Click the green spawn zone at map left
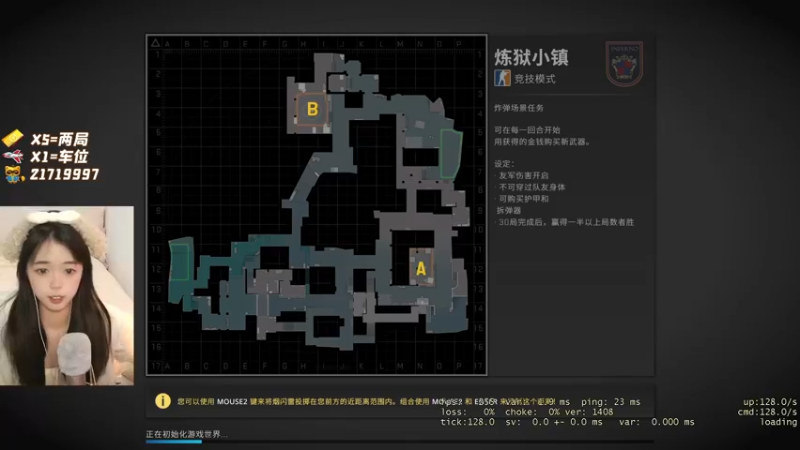The width and height of the screenshot is (800, 450). [179, 262]
